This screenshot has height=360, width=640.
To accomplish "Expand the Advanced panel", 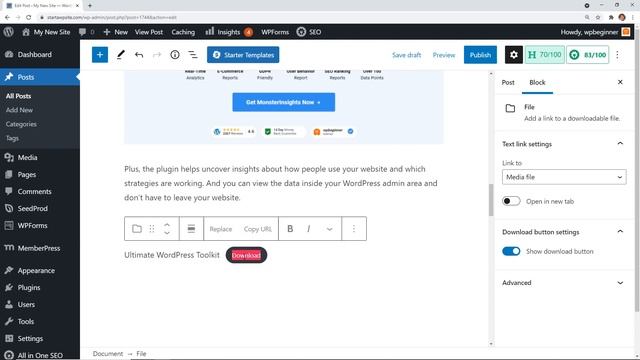I will click(563, 282).
